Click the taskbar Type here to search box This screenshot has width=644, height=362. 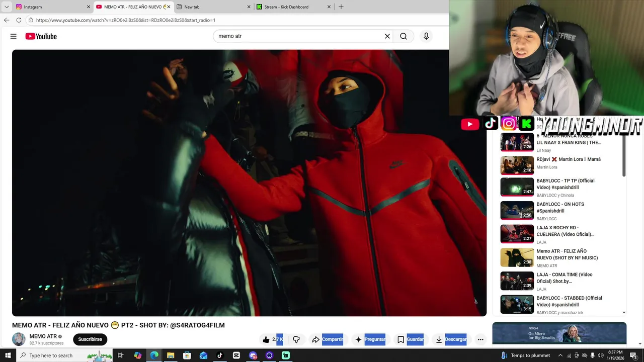tap(65, 355)
